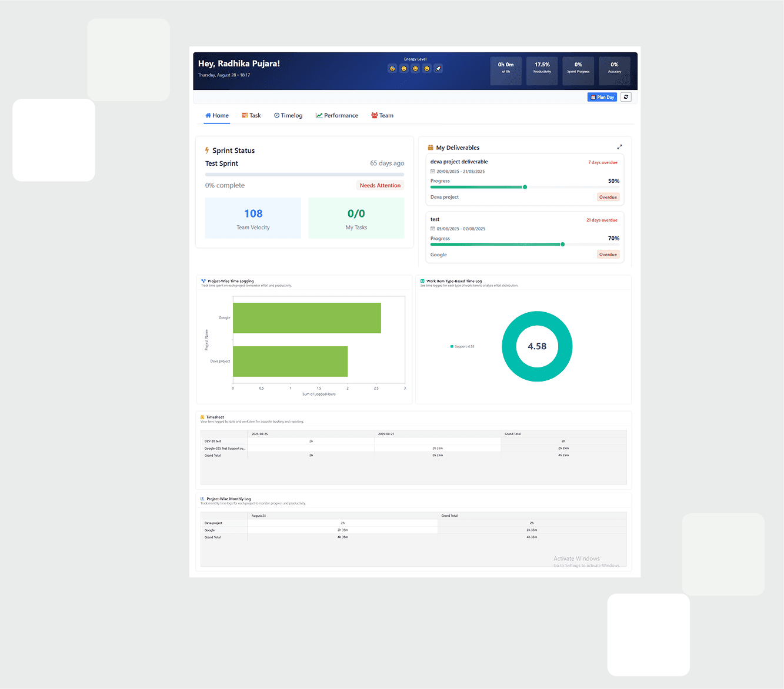Screen dimensions: 784x689
Task: Click the Needs Attention badge
Action: point(380,185)
